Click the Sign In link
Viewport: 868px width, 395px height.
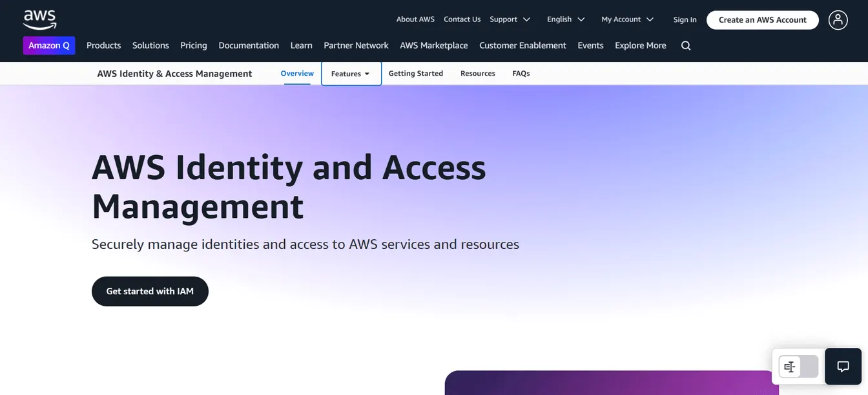pyautogui.click(x=685, y=19)
